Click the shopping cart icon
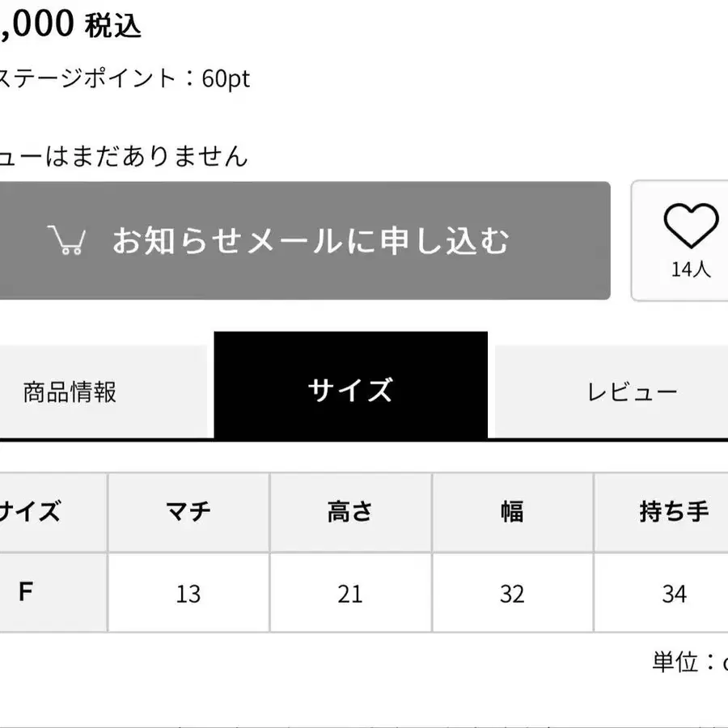 pos(66,240)
